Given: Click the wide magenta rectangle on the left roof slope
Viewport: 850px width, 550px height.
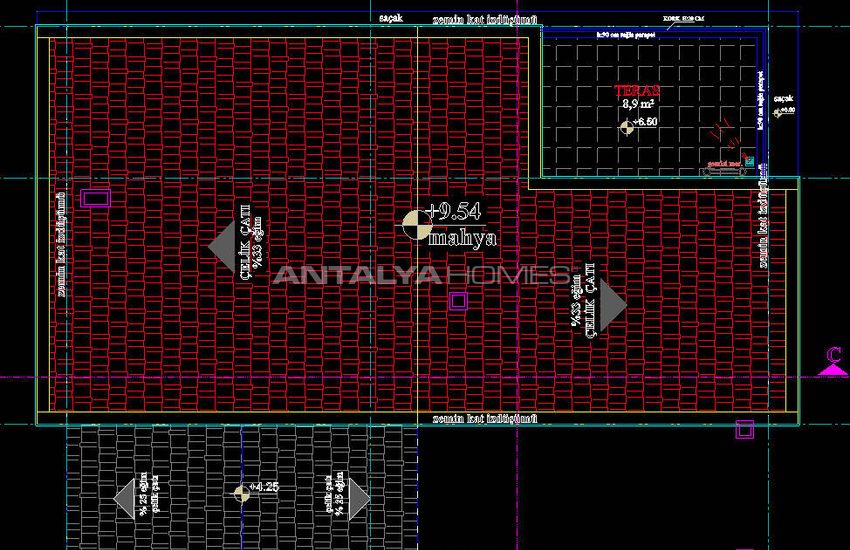Looking at the screenshot, I should [x=96, y=198].
